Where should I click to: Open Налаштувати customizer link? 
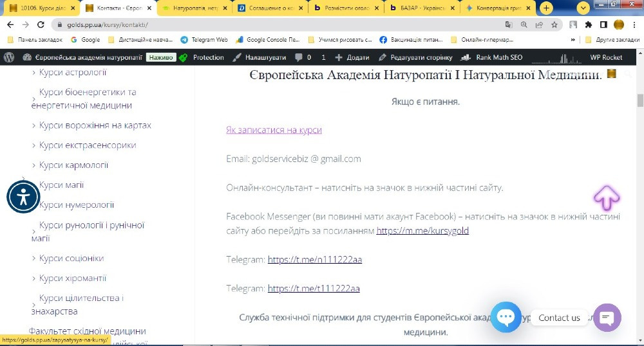pyautogui.click(x=260, y=57)
